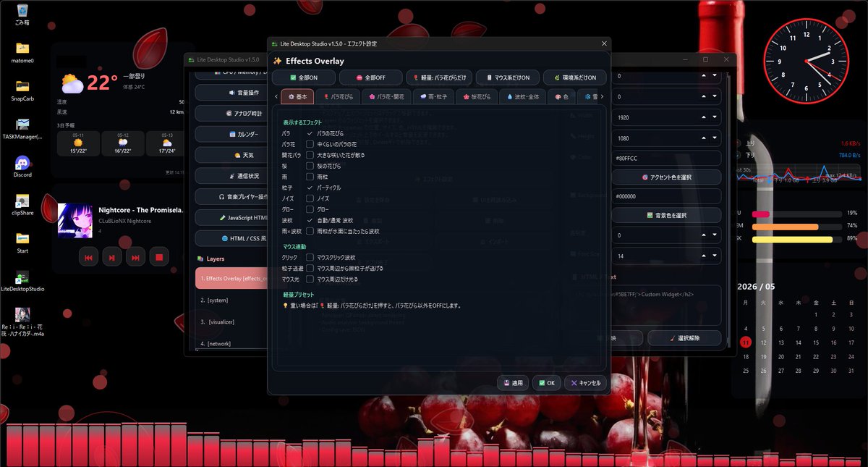868x467 pixels.
Task: Click the 選択解除 button in main window
Action: (684, 337)
